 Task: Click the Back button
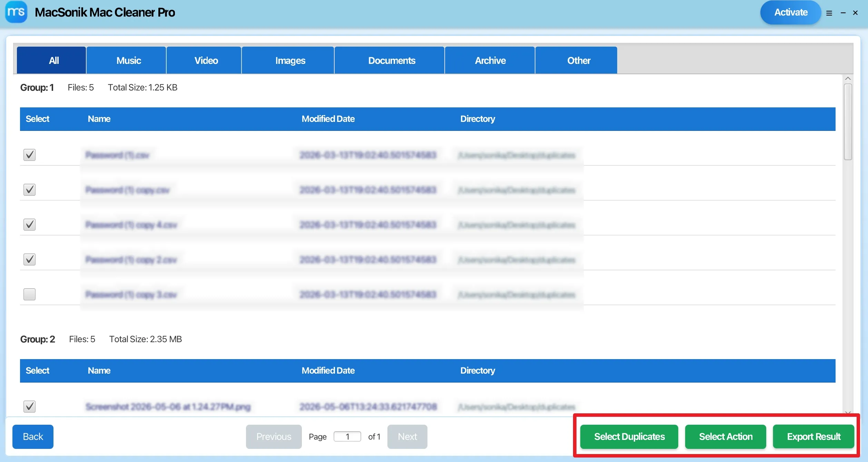(33, 436)
